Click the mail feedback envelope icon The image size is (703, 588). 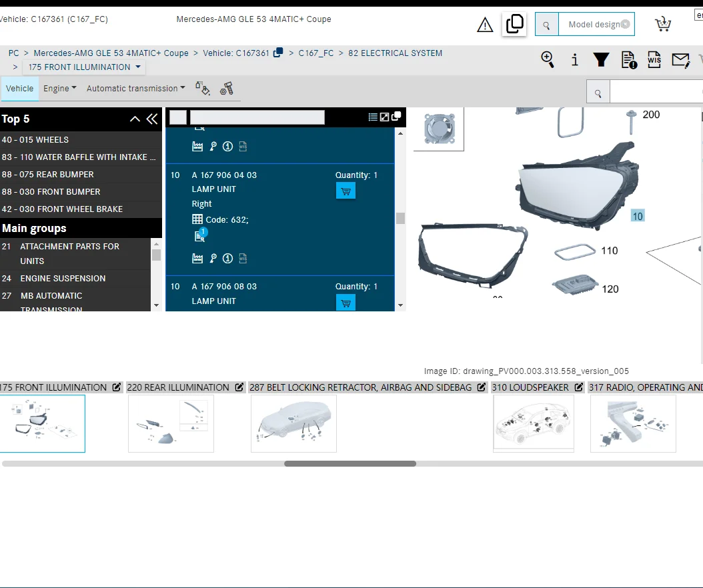tap(680, 60)
